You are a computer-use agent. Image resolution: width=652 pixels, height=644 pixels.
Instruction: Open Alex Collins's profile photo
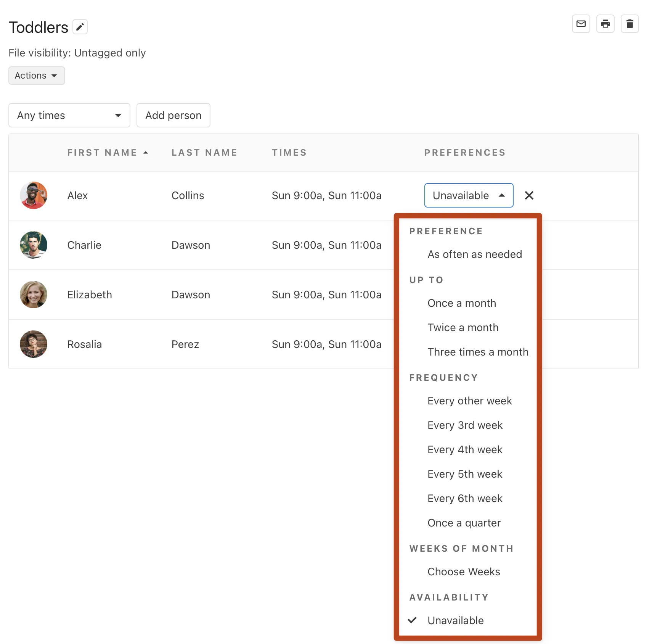(x=34, y=195)
